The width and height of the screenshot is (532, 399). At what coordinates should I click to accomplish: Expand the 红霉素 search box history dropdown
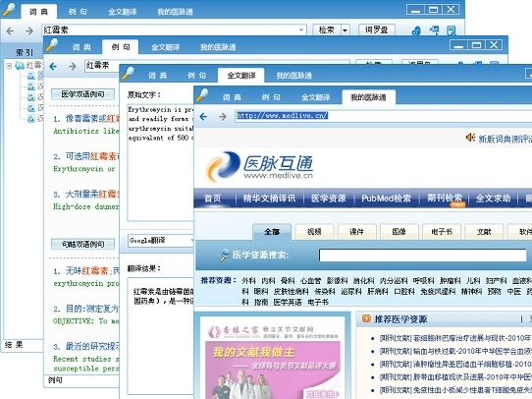301,29
